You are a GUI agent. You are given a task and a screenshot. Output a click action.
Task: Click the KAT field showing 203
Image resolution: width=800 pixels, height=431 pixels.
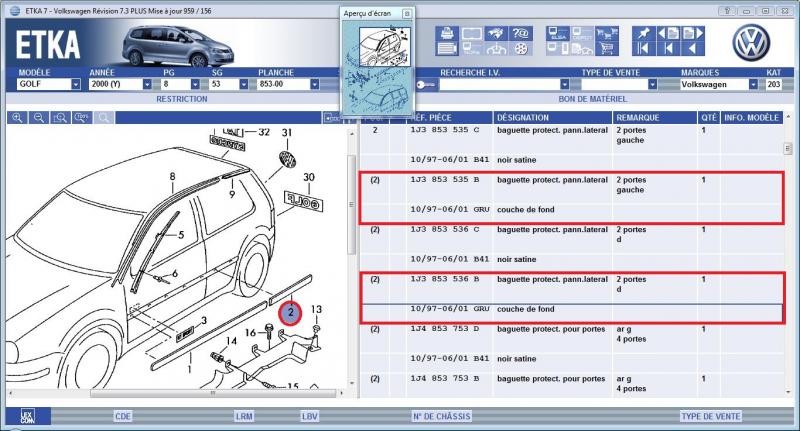pyautogui.click(x=773, y=84)
